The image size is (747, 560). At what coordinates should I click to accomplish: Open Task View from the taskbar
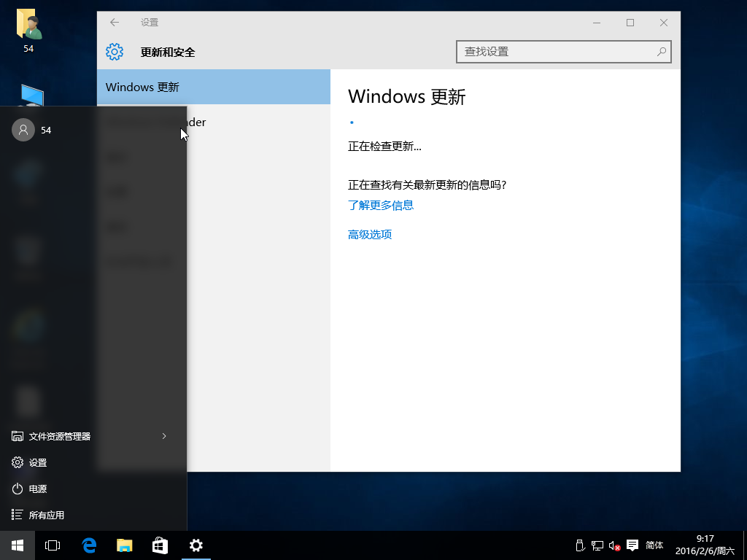coord(53,545)
